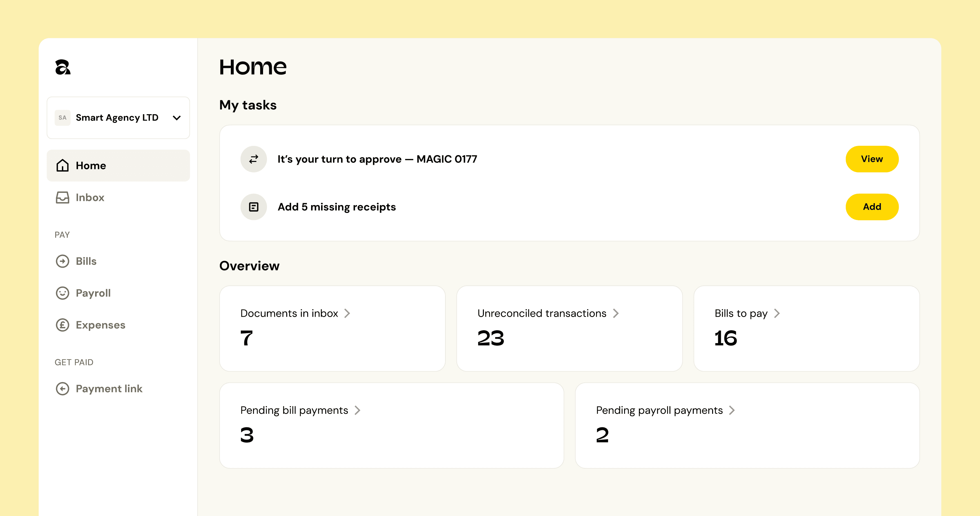
Task: Click the Payment link arrow icon
Action: [x=63, y=389]
